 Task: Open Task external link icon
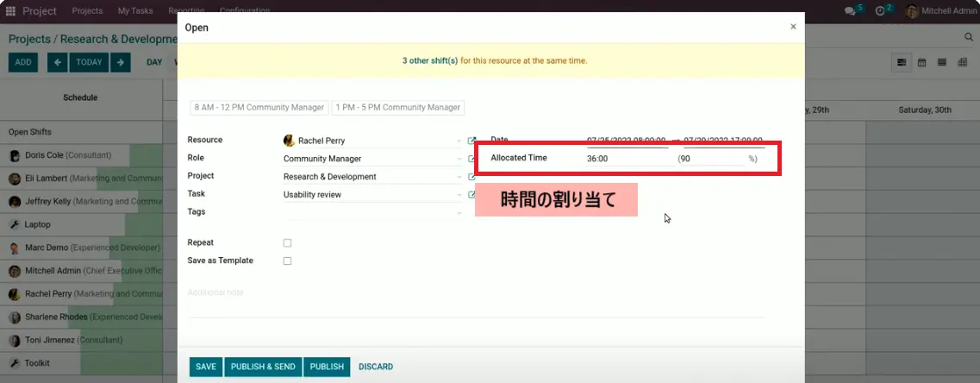click(x=471, y=195)
